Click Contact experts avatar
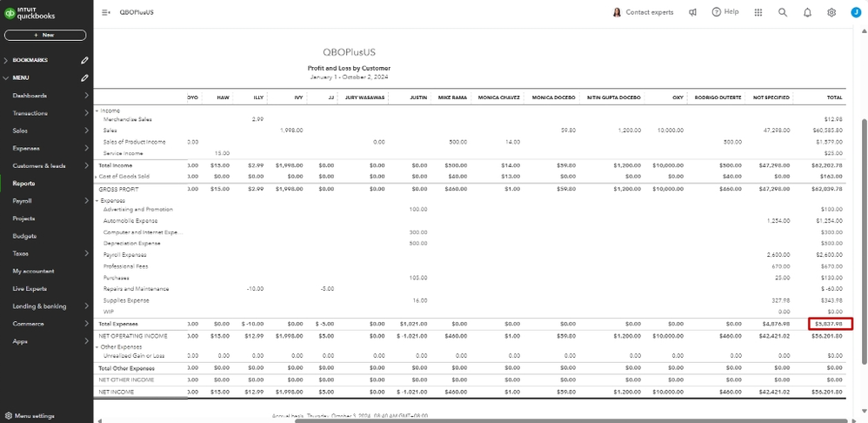This screenshot has width=868, height=423. pos(617,12)
